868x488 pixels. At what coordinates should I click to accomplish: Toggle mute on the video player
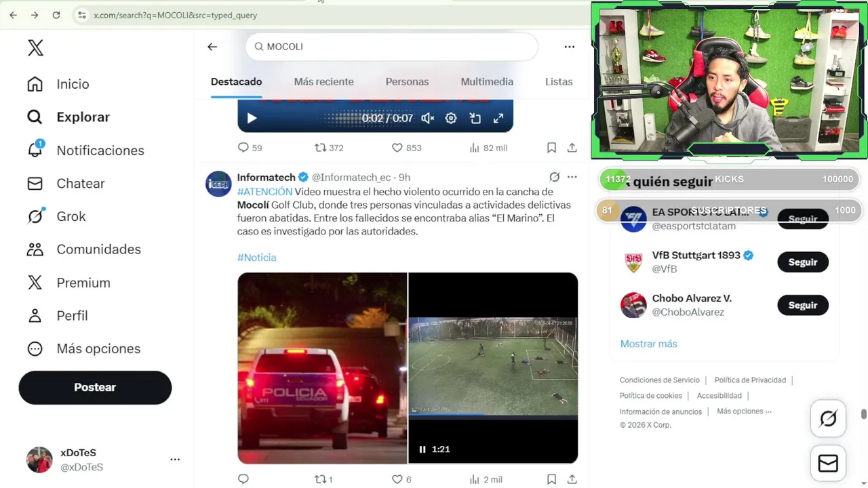point(427,118)
